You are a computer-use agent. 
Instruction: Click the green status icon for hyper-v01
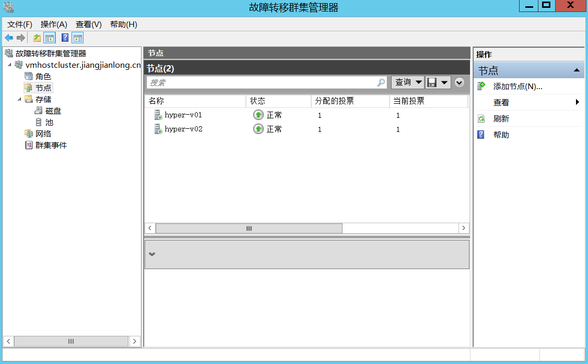coord(258,115)
